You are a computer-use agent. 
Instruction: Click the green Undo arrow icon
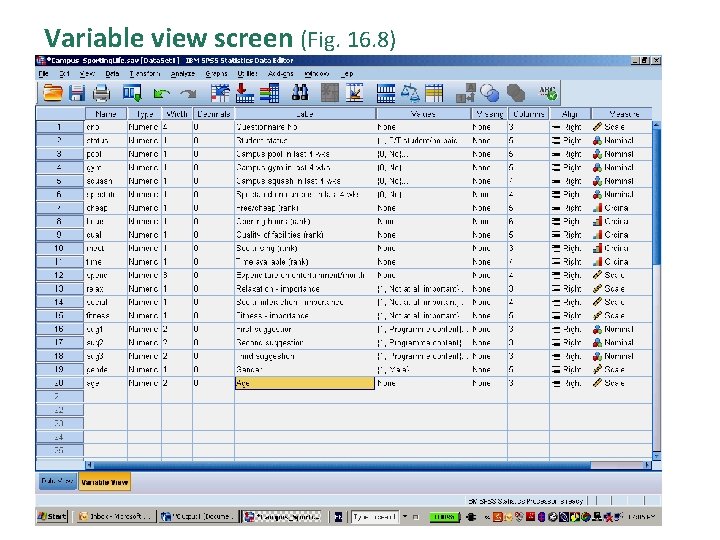click(161, 94)
